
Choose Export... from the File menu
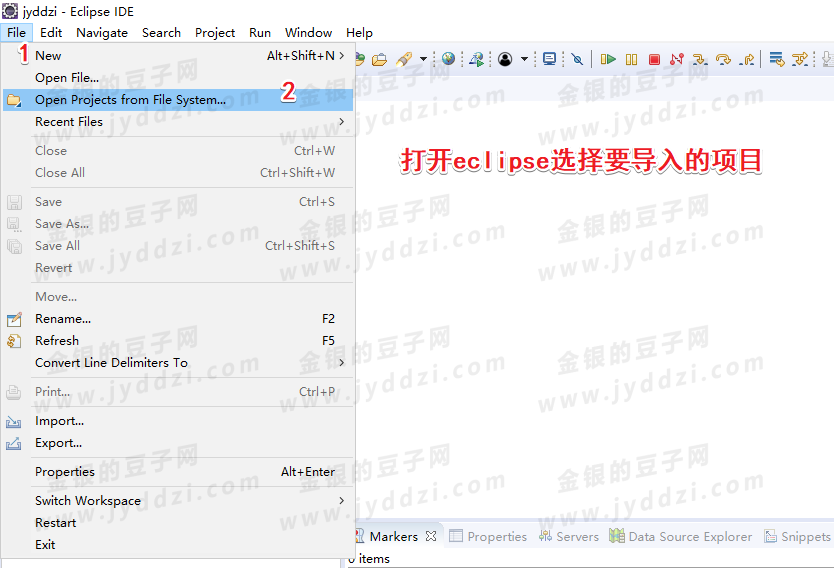point(178,443)
